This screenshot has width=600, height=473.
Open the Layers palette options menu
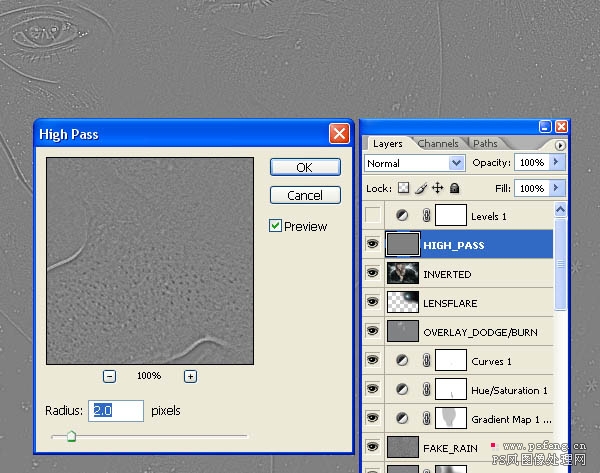(x=560, y=145)
